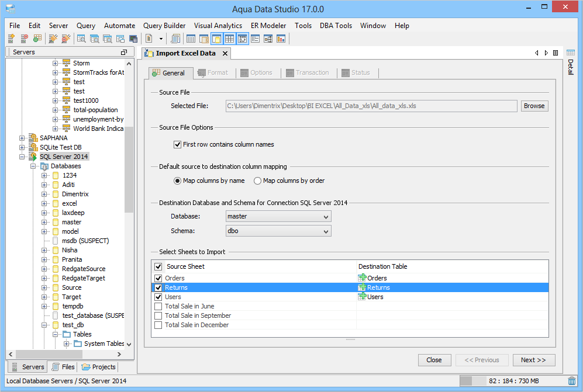Open the Automate menu
Screen dimensions: 583x392
(119, 26)
